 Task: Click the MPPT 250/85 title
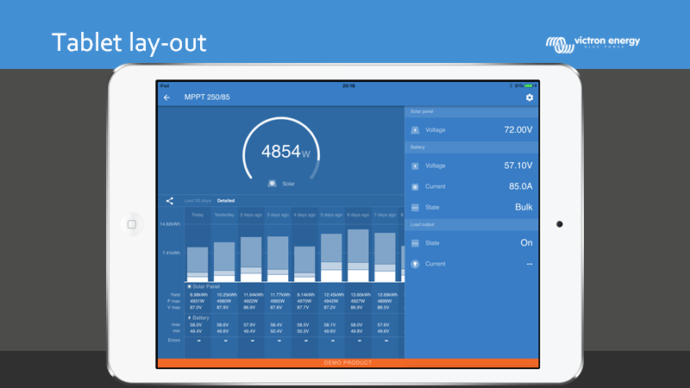point(207,97)
